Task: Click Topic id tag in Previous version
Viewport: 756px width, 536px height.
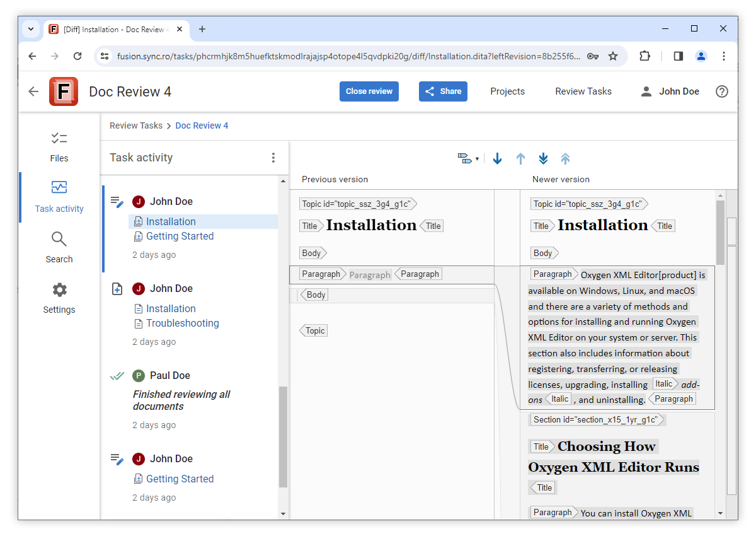Action: point(357,204)
